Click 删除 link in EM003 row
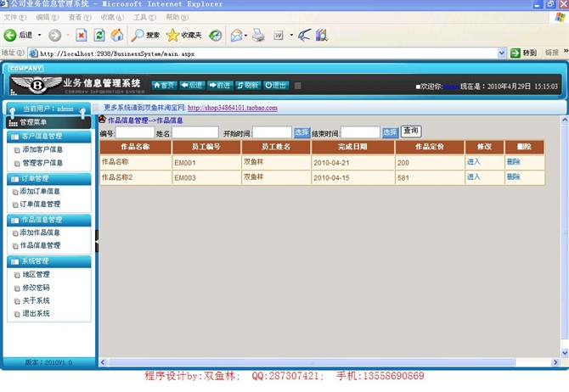 [514, 177]
